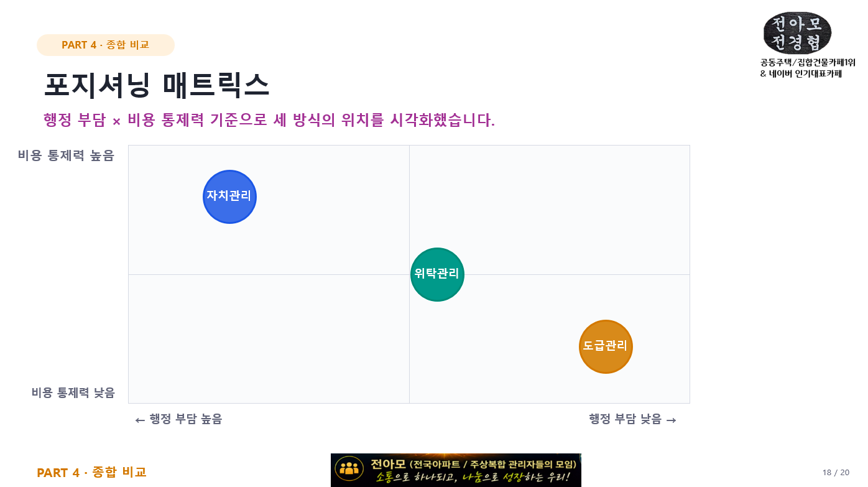Open the 전아모 banner at the bottom

click(456, 470)
